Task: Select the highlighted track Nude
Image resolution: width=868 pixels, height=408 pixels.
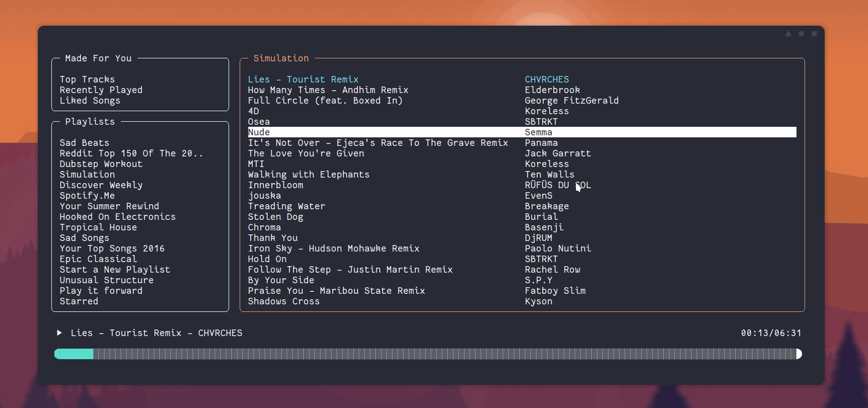Action: (259, 132)
